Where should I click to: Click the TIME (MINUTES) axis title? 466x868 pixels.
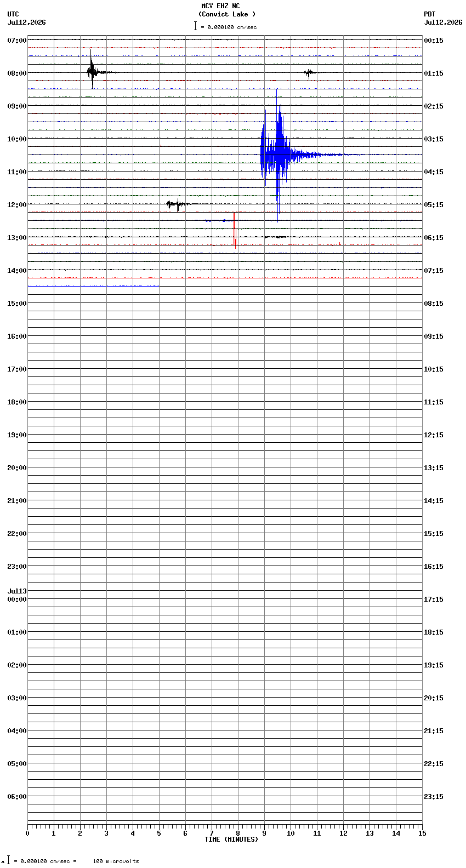click(x=231, y=840)
